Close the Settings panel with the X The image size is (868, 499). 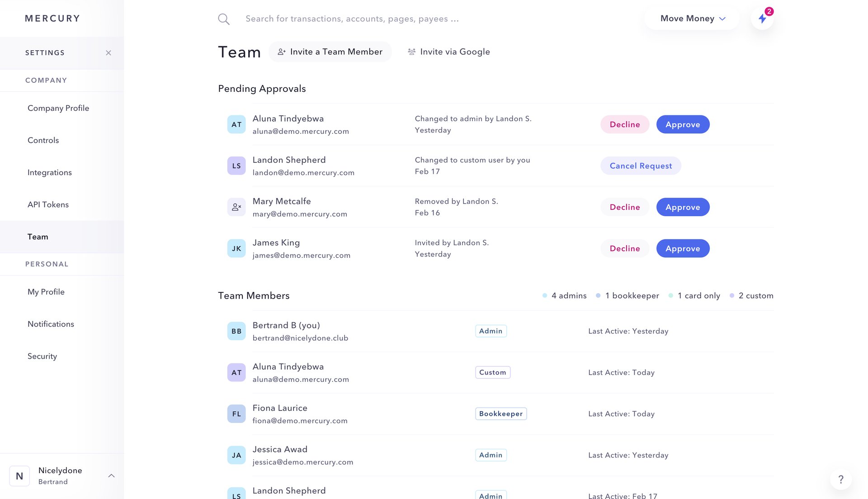point(108,52)
